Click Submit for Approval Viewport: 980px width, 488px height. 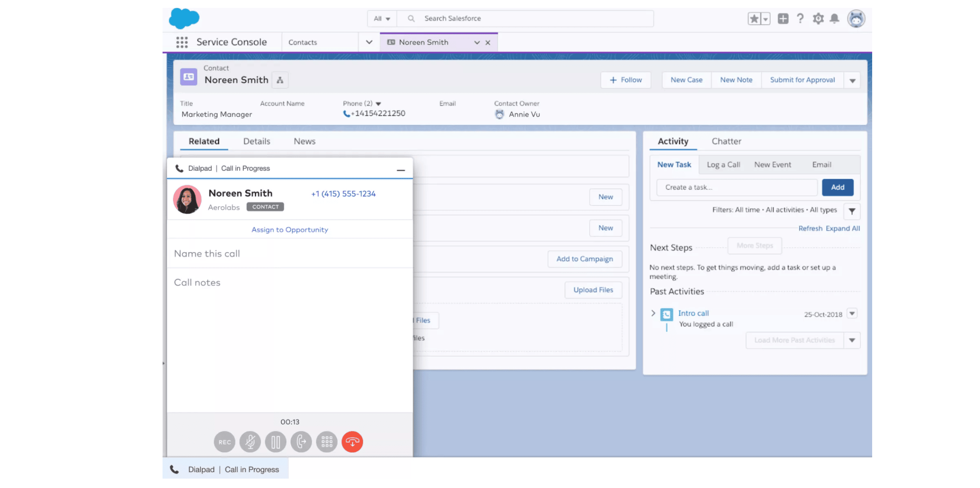802,80
